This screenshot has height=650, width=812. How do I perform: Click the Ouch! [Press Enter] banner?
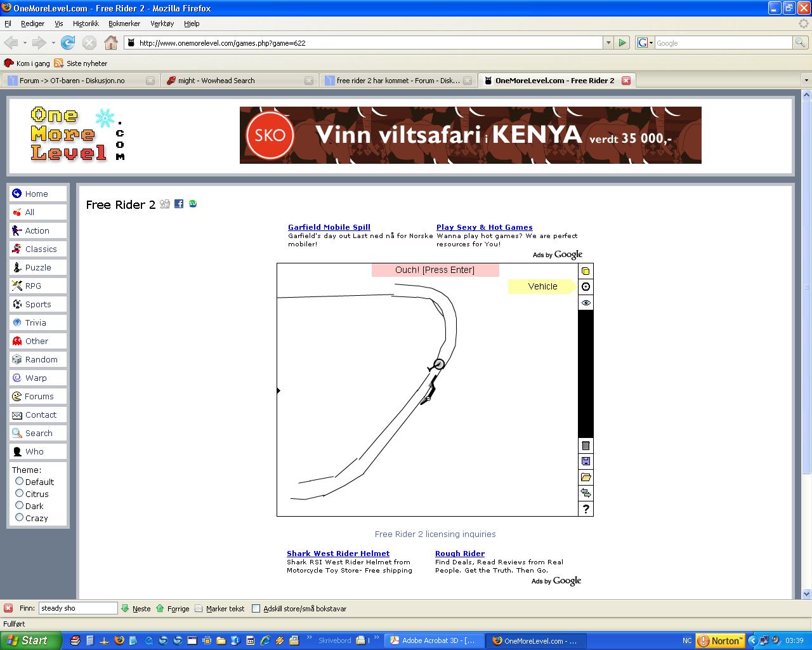click(x=435, y=270)
